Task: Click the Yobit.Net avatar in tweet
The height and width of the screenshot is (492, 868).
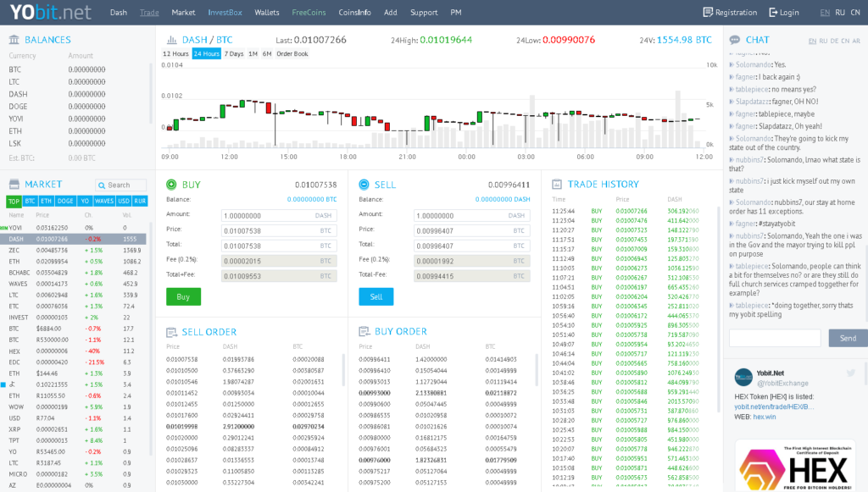Action: click(743, 378)
